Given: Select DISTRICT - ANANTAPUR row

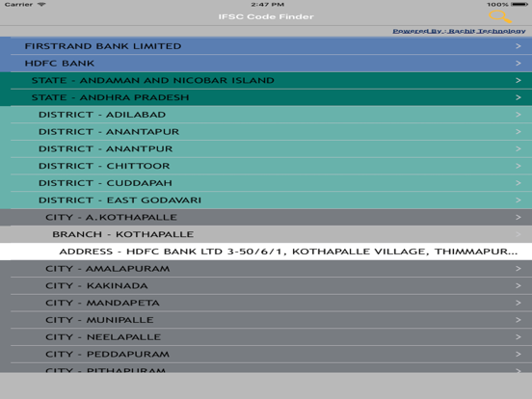Looking at the screenshot, I should (266, 132).
